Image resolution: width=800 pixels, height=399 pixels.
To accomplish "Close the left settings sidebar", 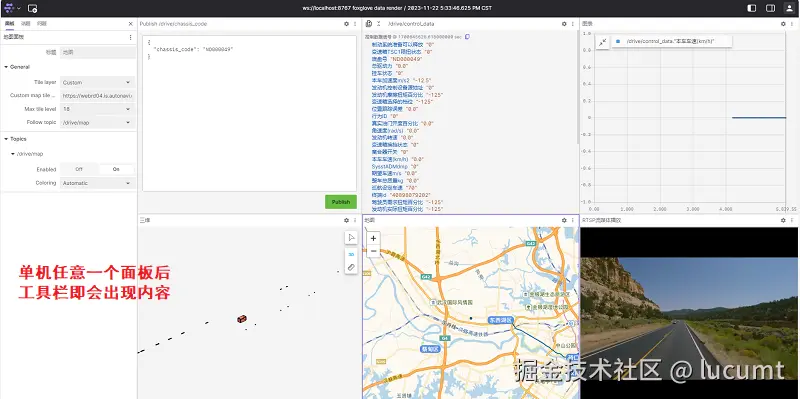I will point(131,23).
